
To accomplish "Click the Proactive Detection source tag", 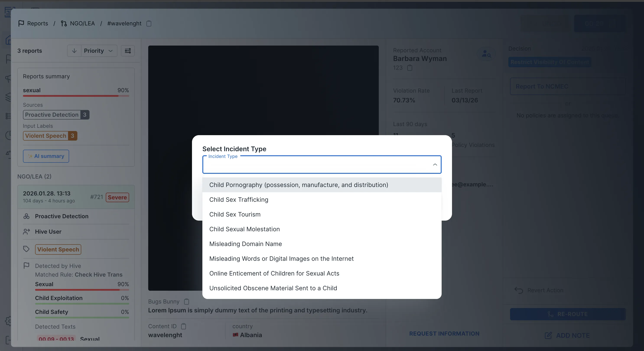I will tap(56, 115).
